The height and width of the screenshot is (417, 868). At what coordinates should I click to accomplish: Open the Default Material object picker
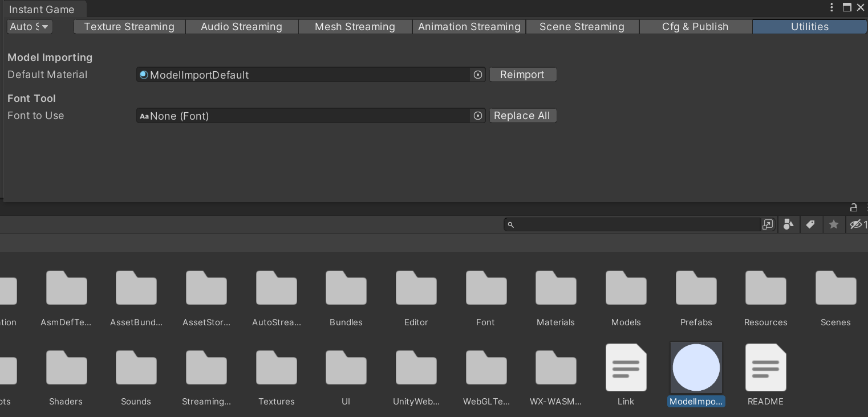tap(478, 75)
